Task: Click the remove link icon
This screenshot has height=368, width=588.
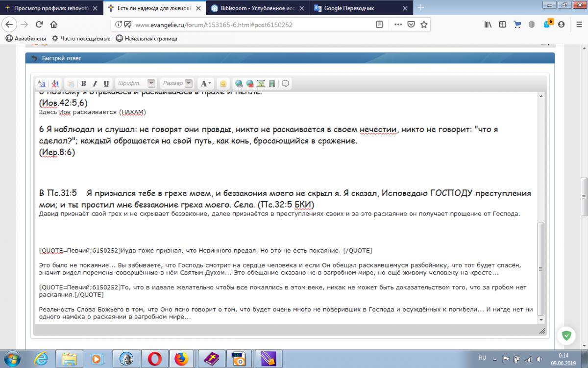Action: click(x=250, y=83)
